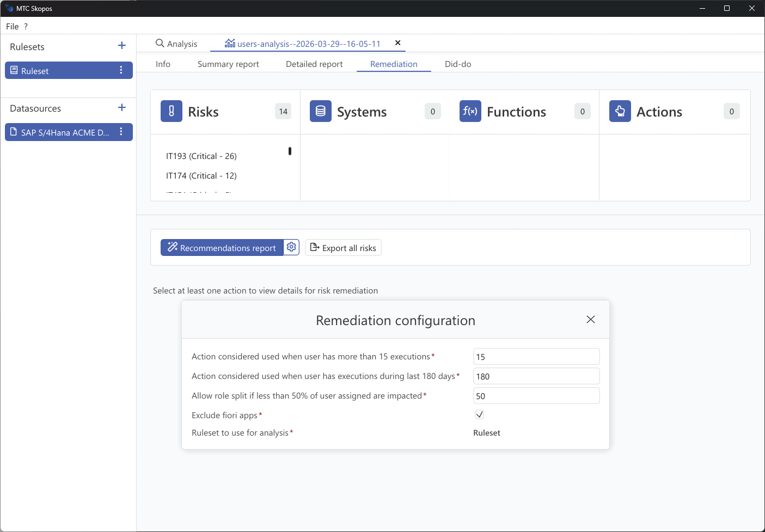Viewport: 765px width, 532px height.
Task: Switch to the Did-do tab
Action: pos(458,64)
